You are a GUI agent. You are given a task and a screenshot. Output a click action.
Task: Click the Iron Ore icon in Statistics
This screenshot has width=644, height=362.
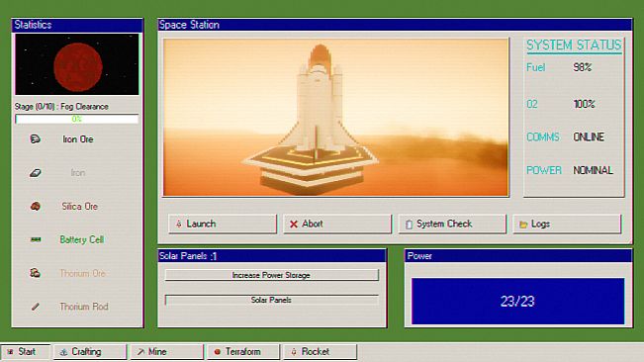(x=36, y=139)
